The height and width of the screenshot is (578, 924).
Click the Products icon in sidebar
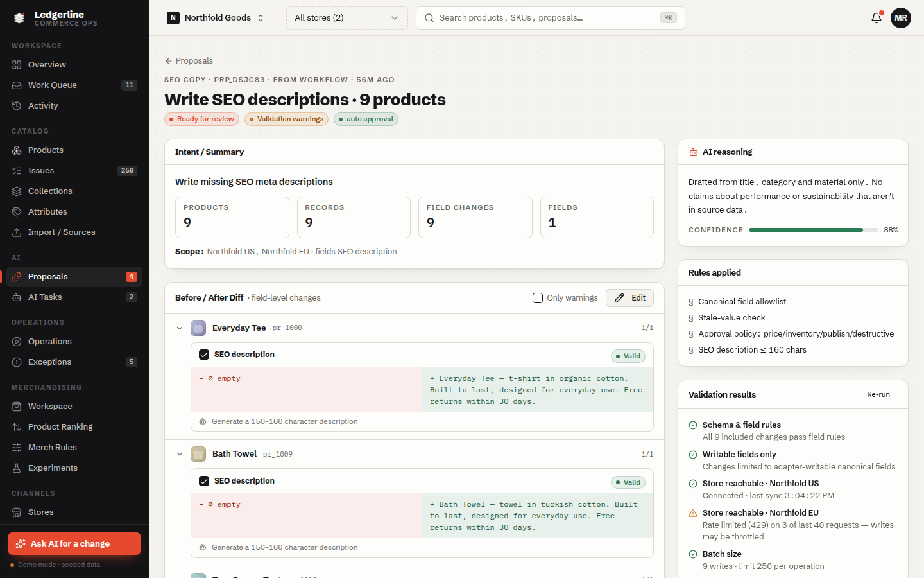[17, 150]
